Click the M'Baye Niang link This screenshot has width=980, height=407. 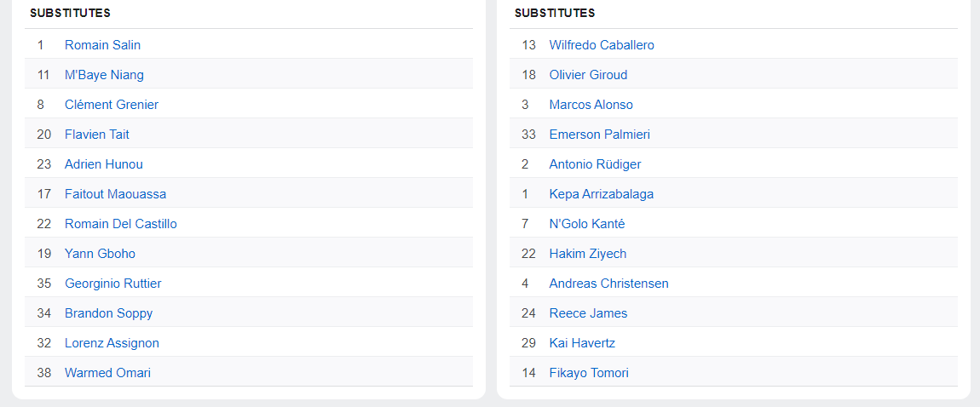tap(104, 75)
